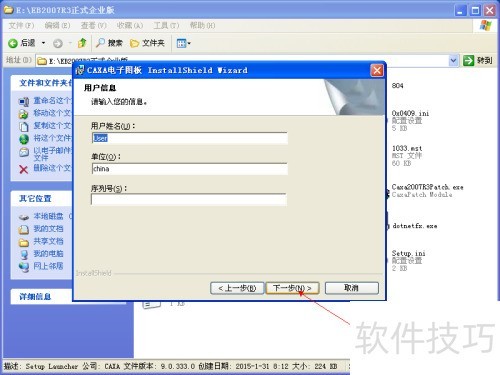Select the Caxa2007R3Patch.exe file

[x=427, y=187]
